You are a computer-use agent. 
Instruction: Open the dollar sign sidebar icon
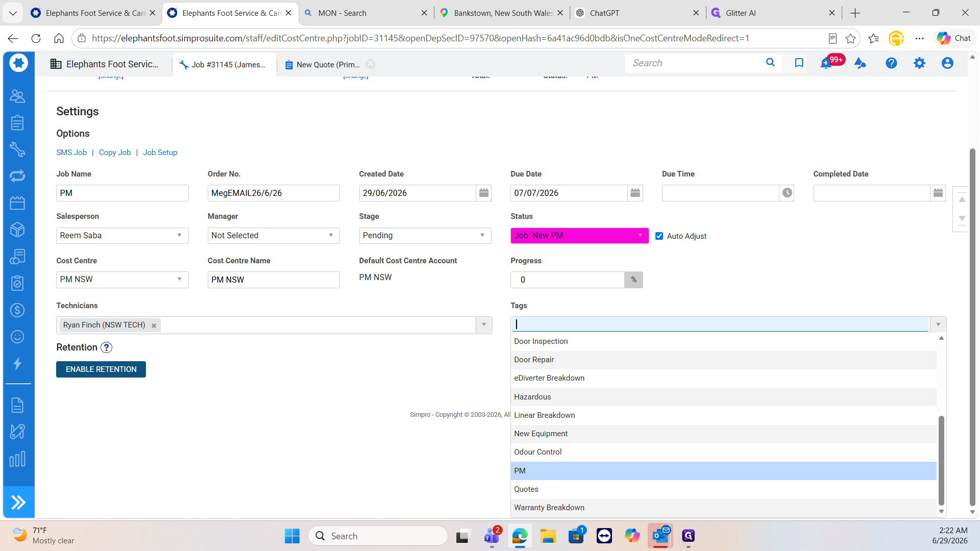tap(17, 310)
